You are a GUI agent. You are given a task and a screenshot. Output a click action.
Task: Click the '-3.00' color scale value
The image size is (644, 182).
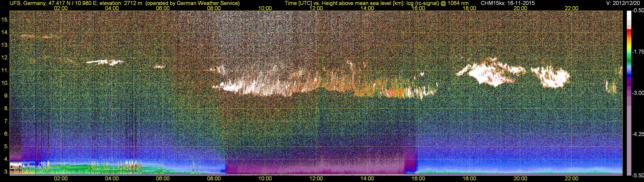pyautogui.click(x=638, y=93)
